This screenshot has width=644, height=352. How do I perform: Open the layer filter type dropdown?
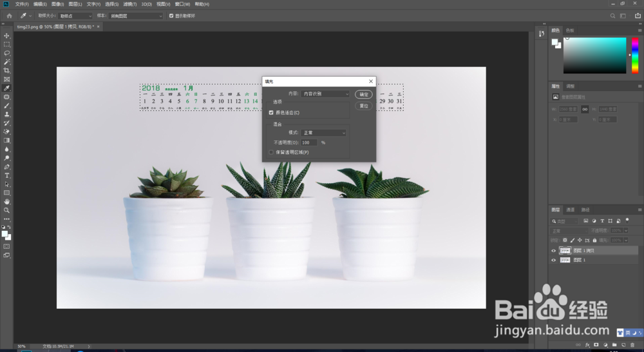tap(565, 221)
